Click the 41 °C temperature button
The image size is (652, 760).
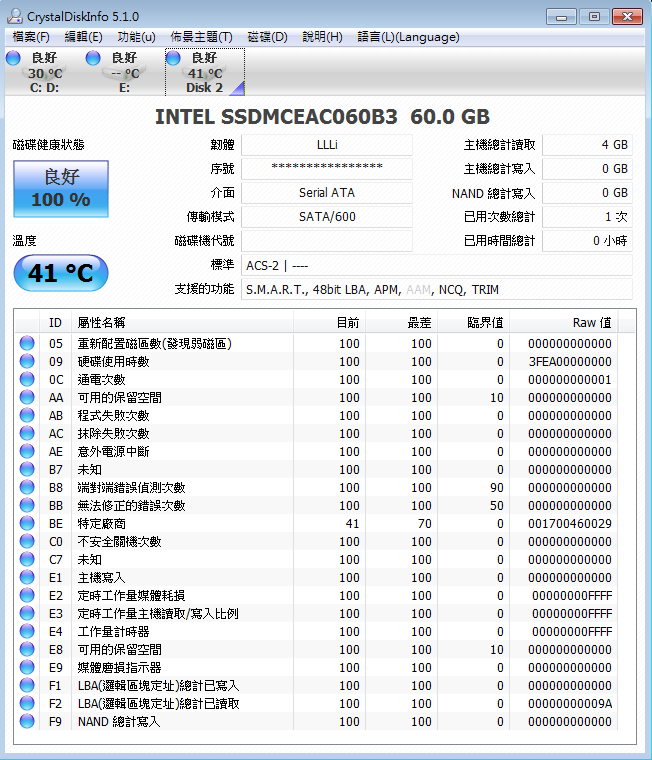[x=61, y=273]
